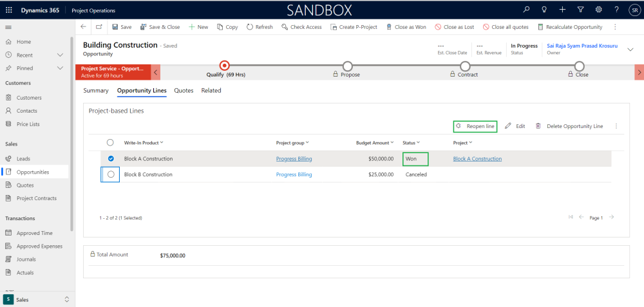Edit the selected opportunity line
Viewport: 644px width, 307px height.
tap(515, 126)
